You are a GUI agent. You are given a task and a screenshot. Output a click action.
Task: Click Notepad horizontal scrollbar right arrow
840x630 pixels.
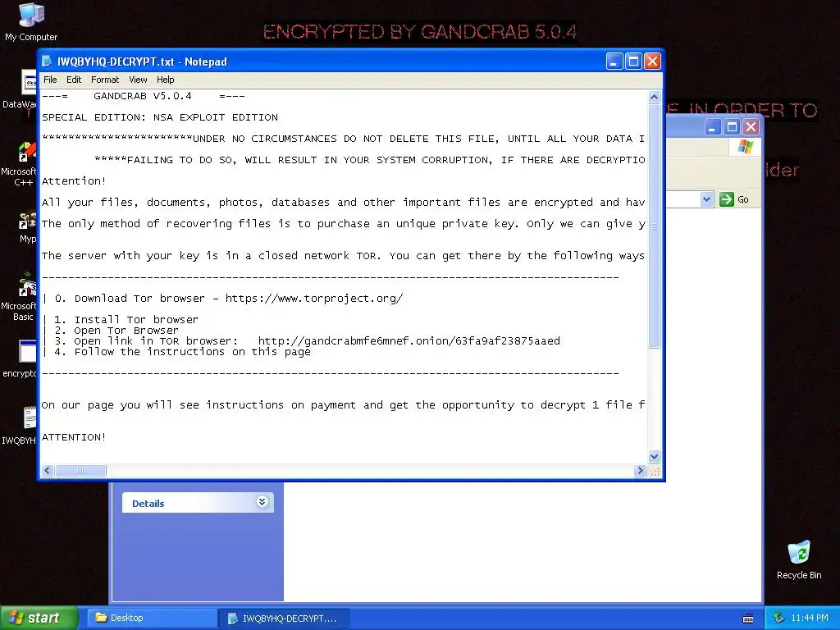point(640,470)
